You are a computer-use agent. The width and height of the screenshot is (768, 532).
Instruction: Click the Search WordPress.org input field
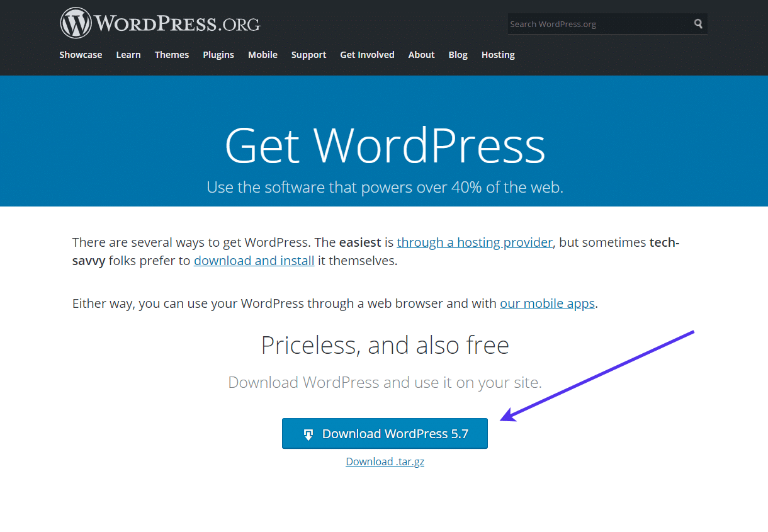tap(598, 23)
